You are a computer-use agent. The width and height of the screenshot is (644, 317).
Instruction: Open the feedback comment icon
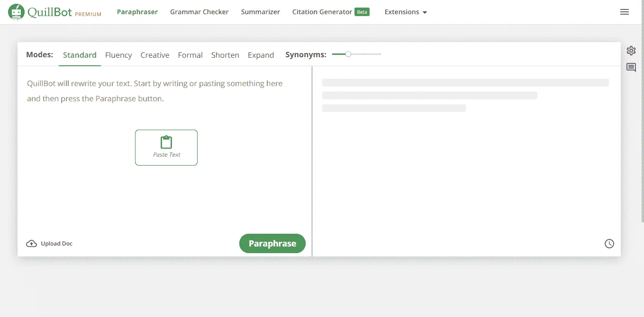tap(631, 68)
